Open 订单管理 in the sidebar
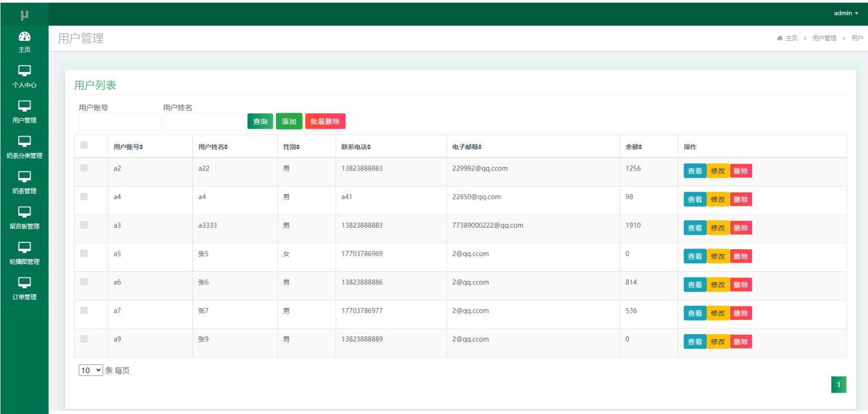Viewport: 868px width, 414px height. 24,289
